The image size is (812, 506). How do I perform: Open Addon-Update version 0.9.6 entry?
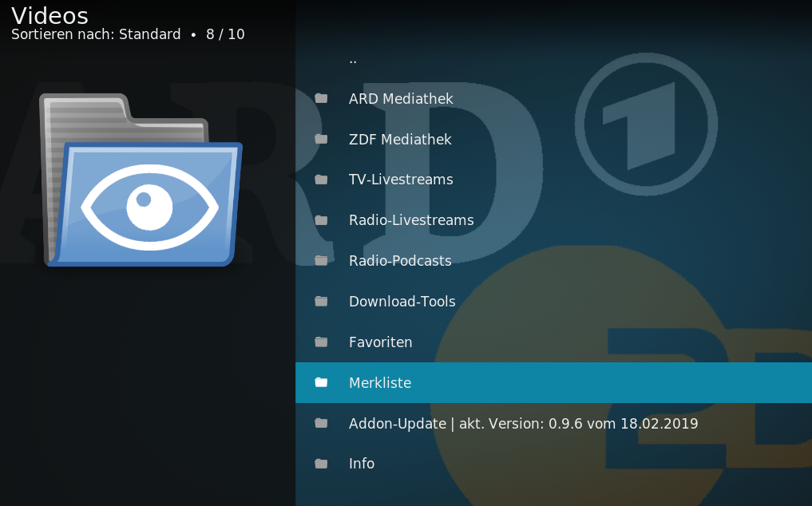[553, 423]
